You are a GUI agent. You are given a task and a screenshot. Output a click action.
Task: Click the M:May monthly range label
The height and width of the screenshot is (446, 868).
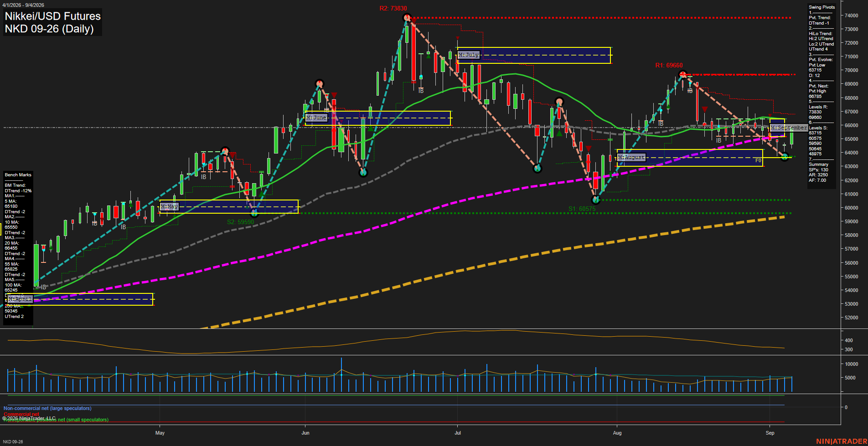point(169,206)
